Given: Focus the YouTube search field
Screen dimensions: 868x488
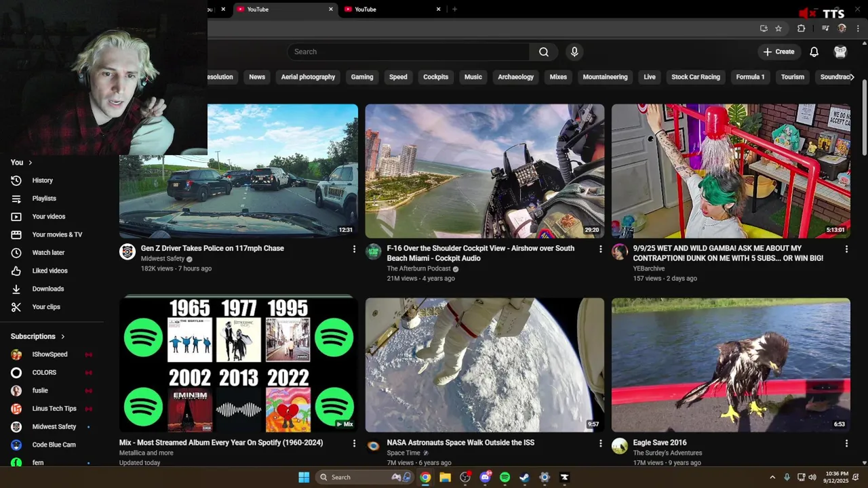Looking at the screenshot, I should click(x=408, y=52).
